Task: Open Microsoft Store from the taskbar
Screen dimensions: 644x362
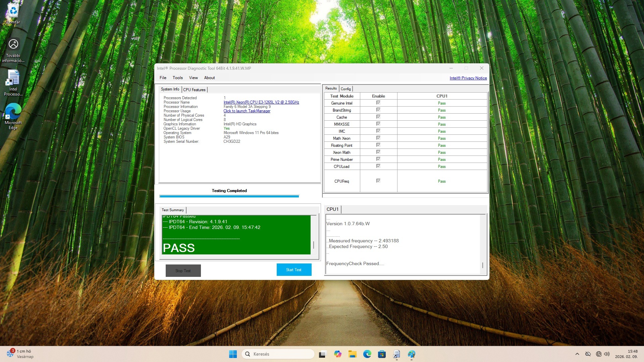Action: (382, 354)
